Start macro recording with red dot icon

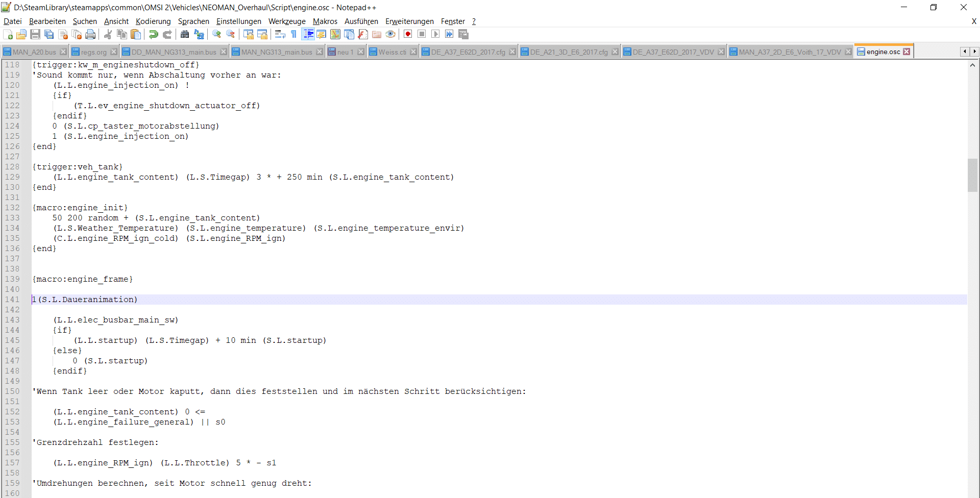tap(408, 34)
